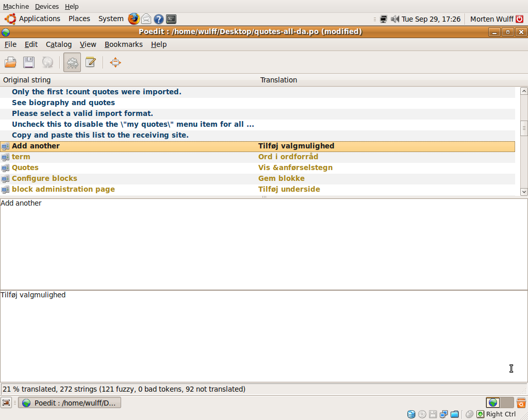Open the Evolution mail envelope icon
The height and width of the screenshot is (420, 528).
pyautogui.click(x=146, y=19)
